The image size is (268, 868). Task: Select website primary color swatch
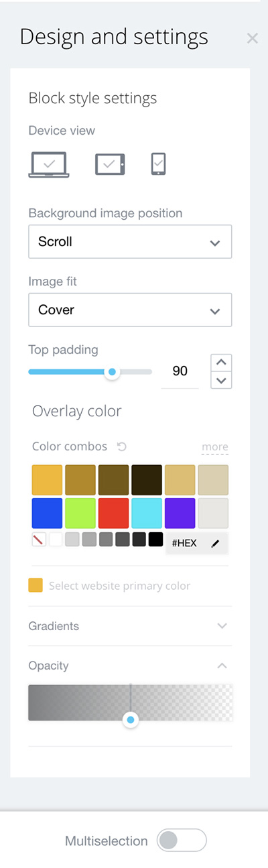(x=36, y=585)
